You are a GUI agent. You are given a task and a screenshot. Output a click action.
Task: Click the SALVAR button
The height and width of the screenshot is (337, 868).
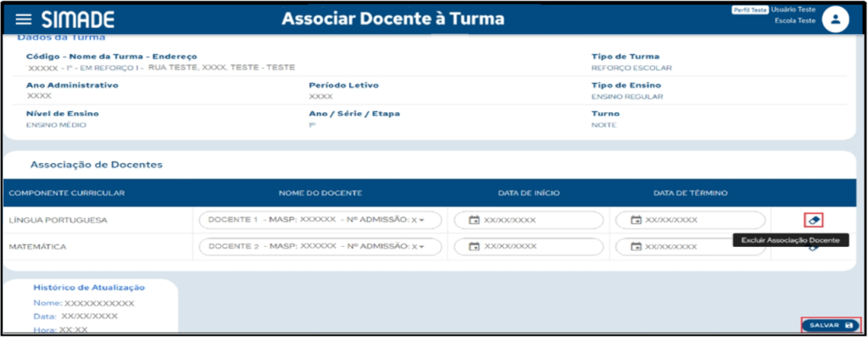pyautogui.click(x=831, y=325)
